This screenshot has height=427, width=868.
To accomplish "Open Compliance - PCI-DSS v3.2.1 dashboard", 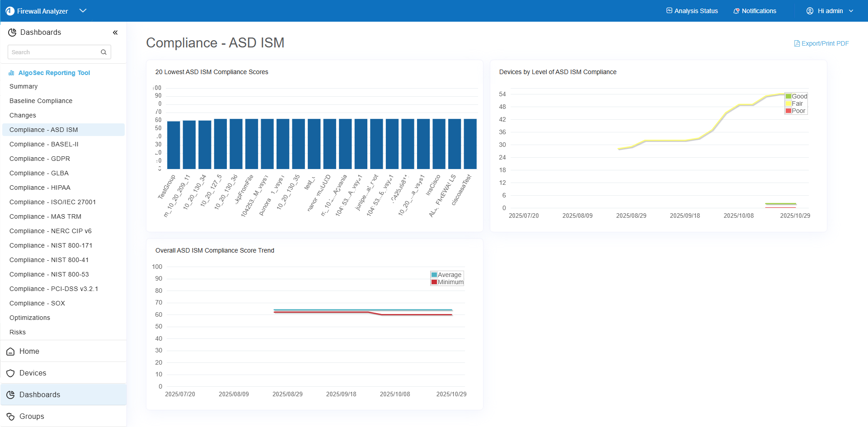I will 54,289.
